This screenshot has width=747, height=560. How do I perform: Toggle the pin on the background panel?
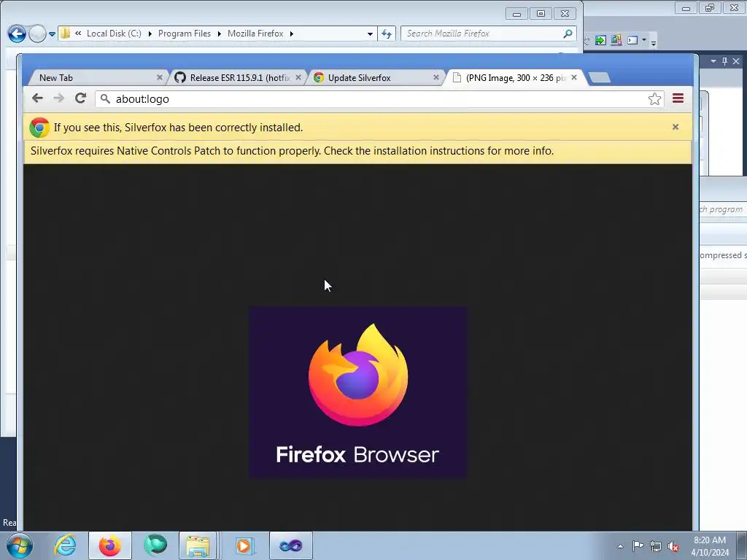pos(724,61)
